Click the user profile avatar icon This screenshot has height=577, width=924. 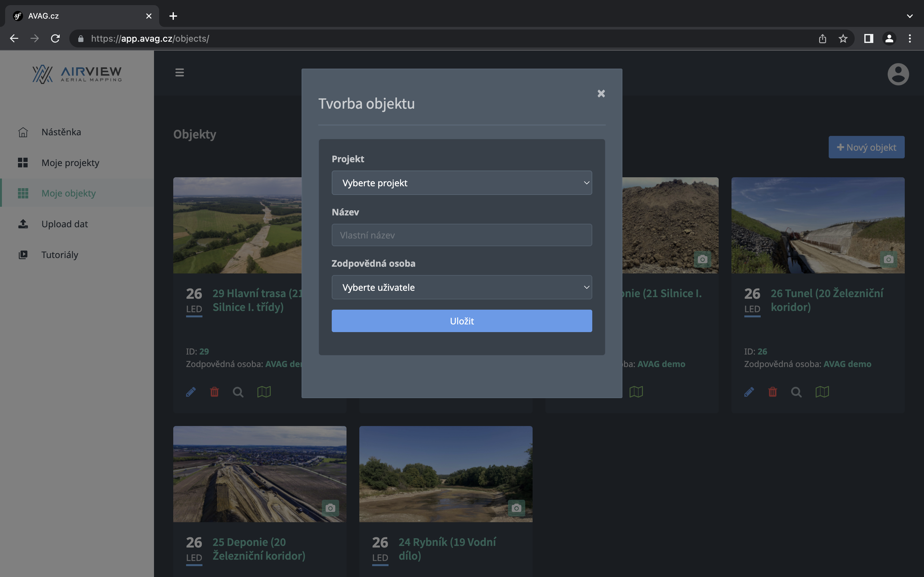[x=898, y=74]
